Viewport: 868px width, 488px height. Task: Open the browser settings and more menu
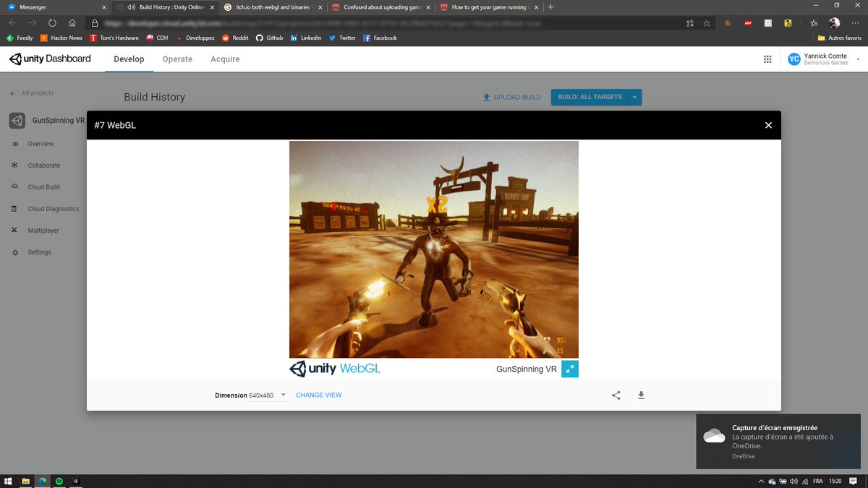click(856, 23)
